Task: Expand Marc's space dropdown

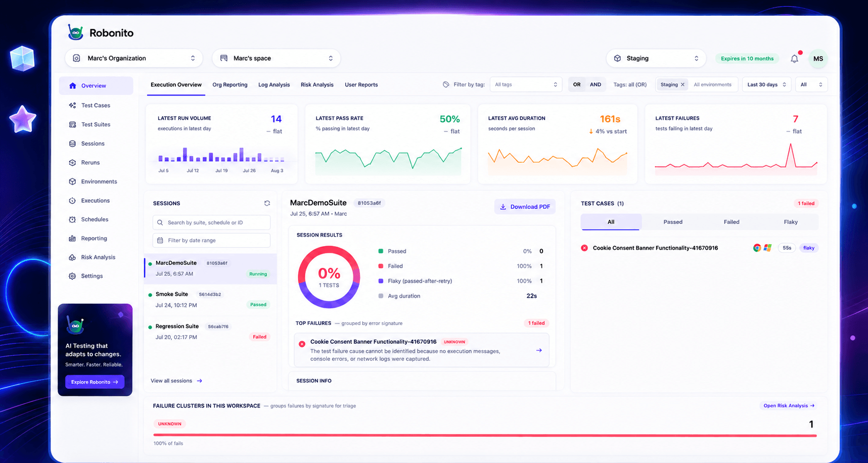Action: (276, 58)
